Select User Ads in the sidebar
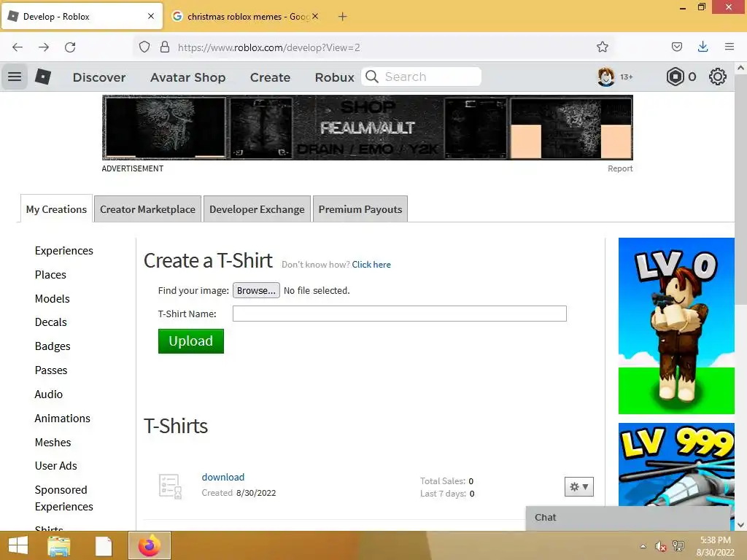 [55, 466]
